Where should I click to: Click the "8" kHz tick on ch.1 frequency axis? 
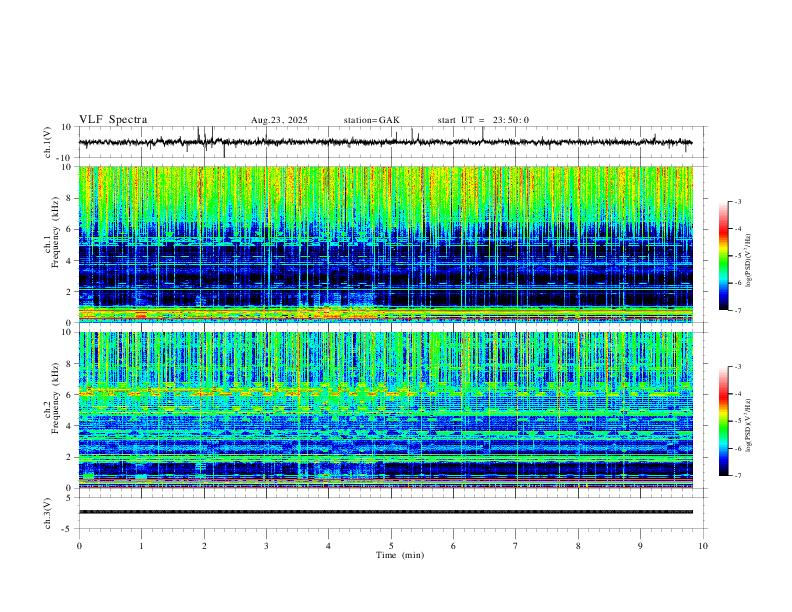point(70,198)
